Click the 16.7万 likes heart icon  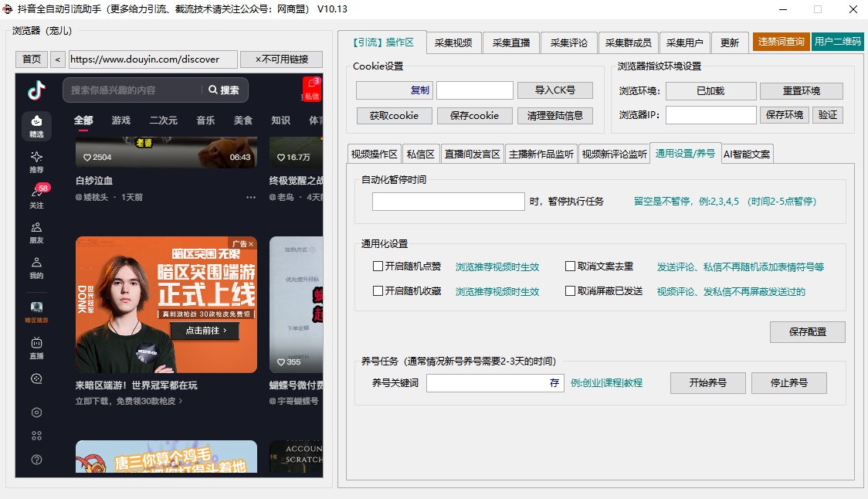click(x=280, y=158)
